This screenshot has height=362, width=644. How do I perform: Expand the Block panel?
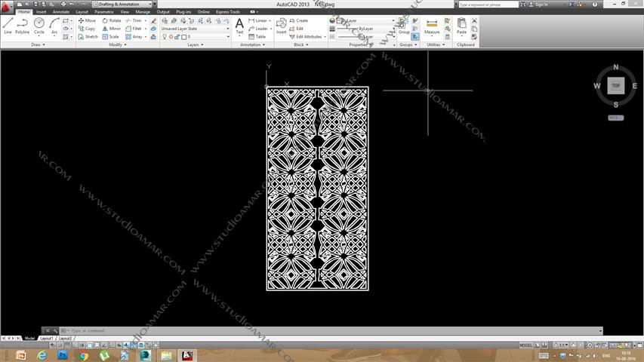pos(300,44)
